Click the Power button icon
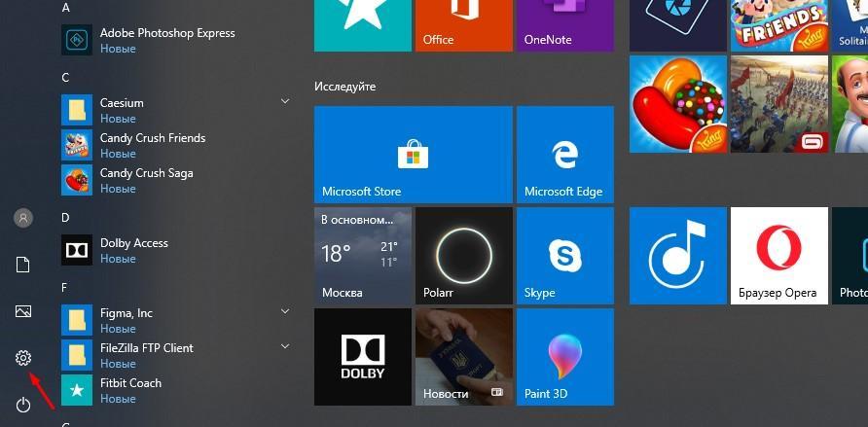This screenshot has height=427, width=868. [x=22, y=405]
